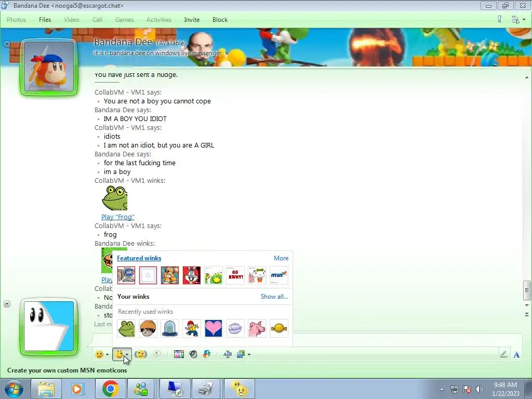Select the pink heart wink
Image resolution: width=532 pixels, height=399 pixels.
213,328
